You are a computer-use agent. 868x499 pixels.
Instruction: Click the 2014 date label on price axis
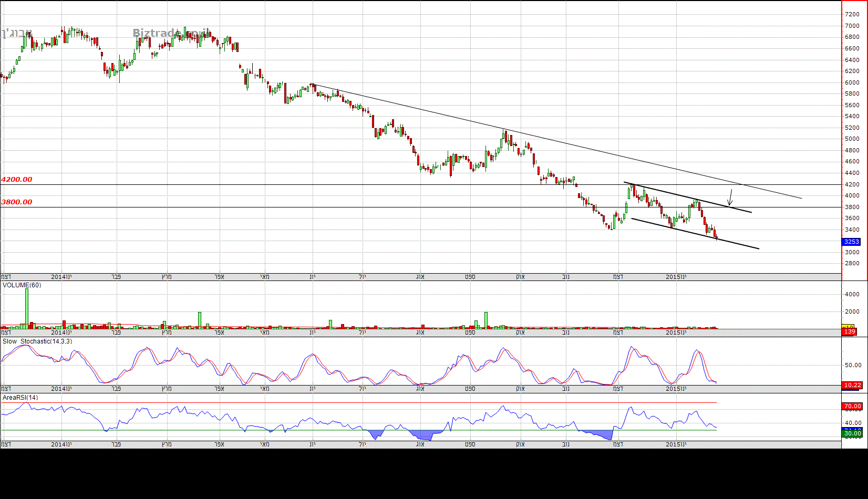58,276
